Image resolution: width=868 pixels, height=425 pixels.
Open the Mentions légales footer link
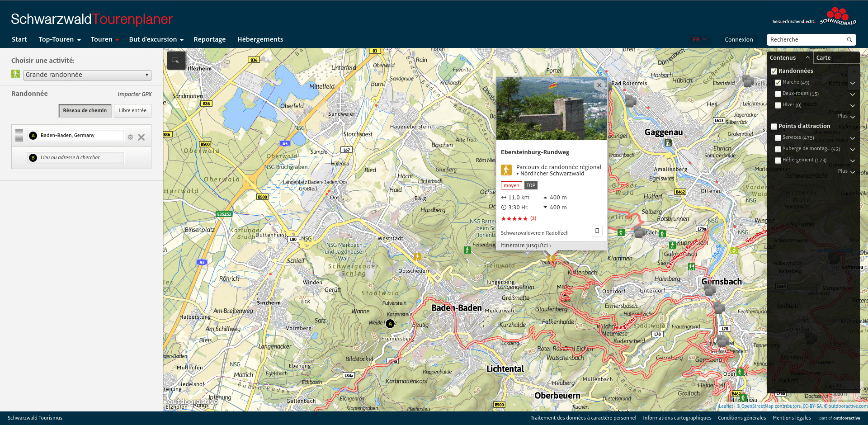792,418
